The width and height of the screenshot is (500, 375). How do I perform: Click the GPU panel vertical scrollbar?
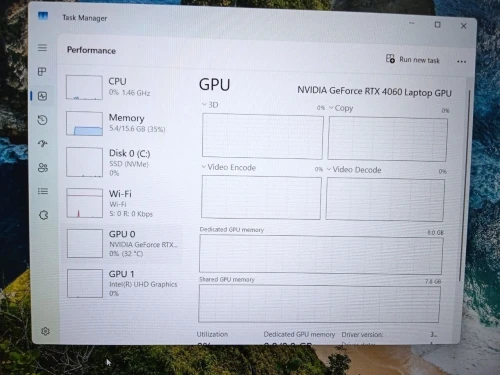click(x=465, y=185)
